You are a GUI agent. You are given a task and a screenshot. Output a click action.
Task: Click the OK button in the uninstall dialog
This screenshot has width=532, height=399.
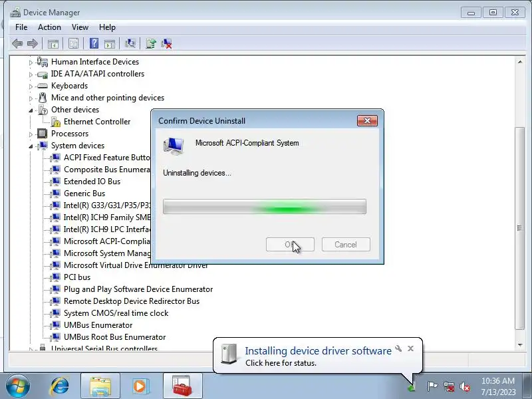290,244
